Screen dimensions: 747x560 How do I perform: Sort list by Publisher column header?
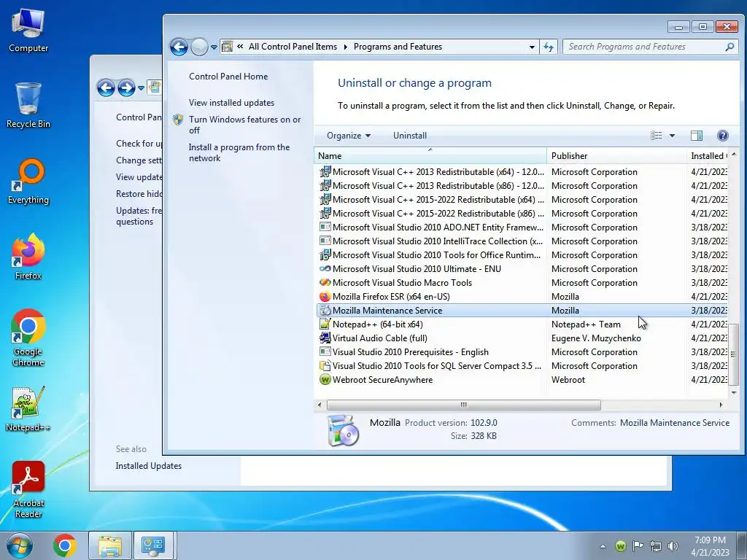click(616, 156)
